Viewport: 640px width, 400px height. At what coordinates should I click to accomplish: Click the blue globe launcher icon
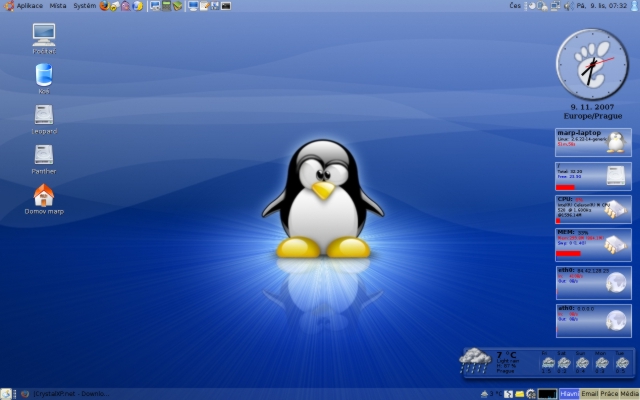coord(138,6)
